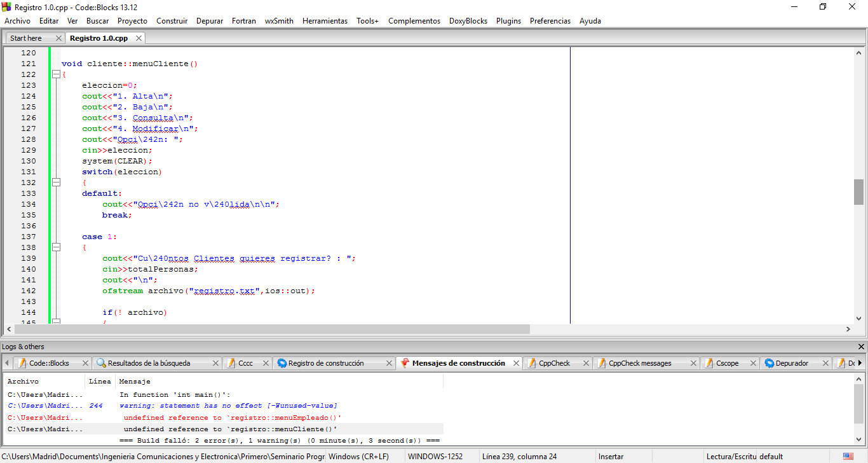Collapse the switch block fold at line 132
868x463 pixels.
(56, 183)
